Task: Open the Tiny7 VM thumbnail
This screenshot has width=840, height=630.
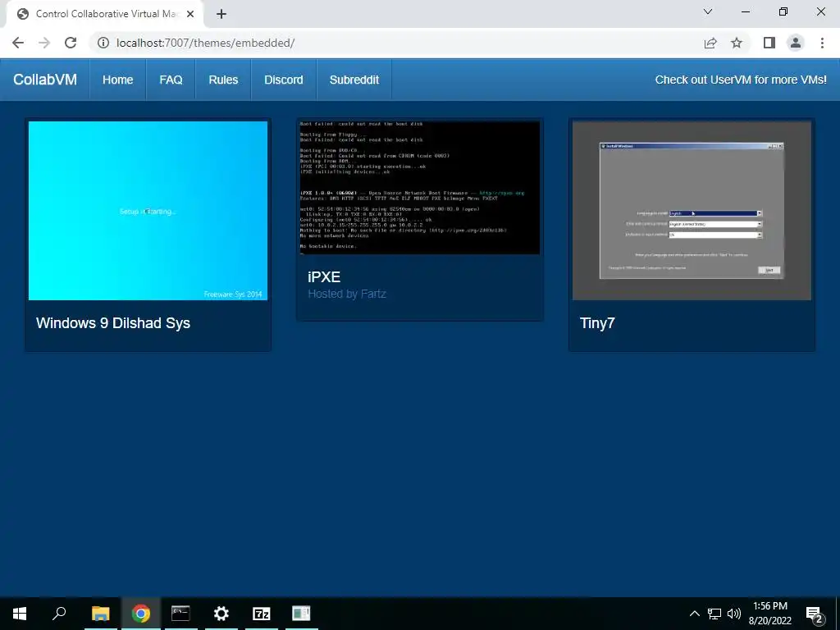Action: [x=692, y=211]
